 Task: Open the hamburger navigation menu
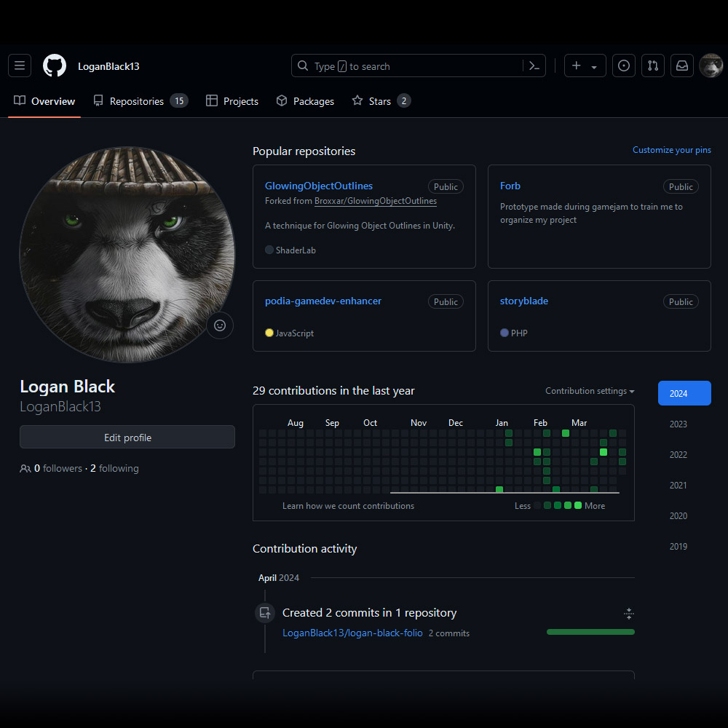tap(20, 66)
